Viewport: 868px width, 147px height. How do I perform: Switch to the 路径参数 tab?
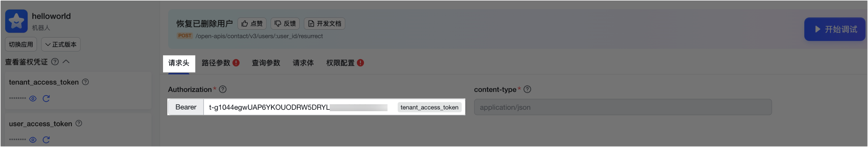pos(220,63)
